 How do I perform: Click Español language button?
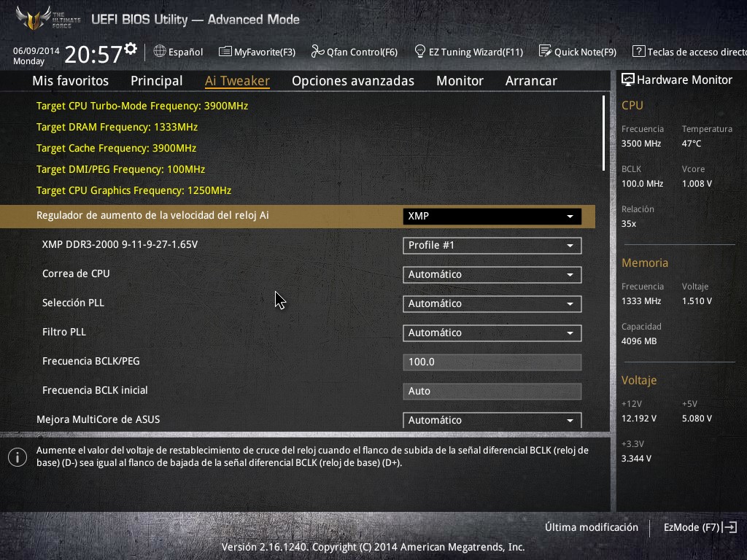179,52
